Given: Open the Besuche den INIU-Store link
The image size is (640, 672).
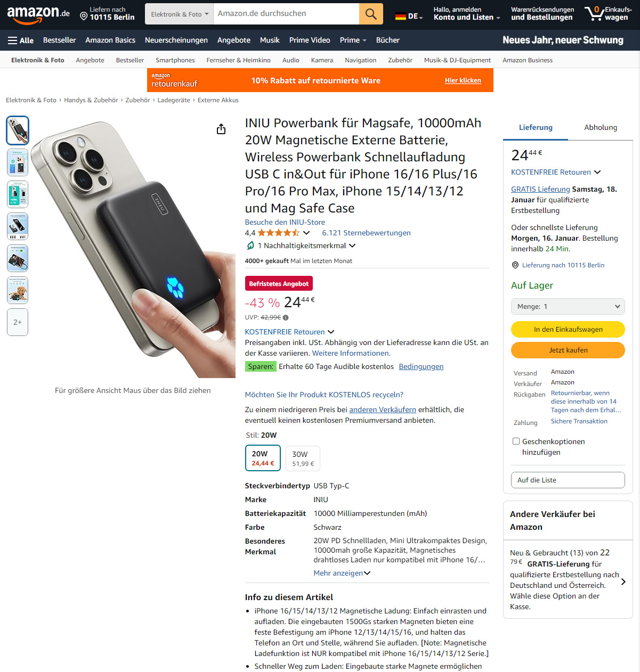Looking at the screenshot, I should coord(285,222).
